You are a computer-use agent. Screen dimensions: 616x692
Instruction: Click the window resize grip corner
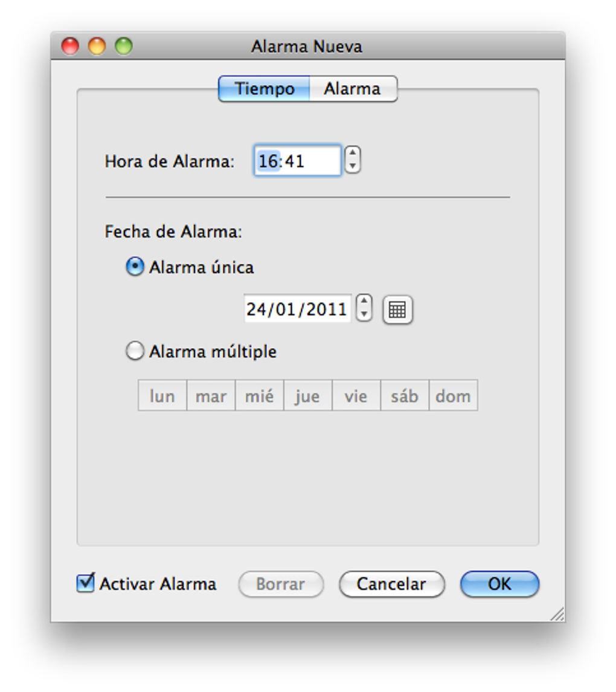point(557,615)
